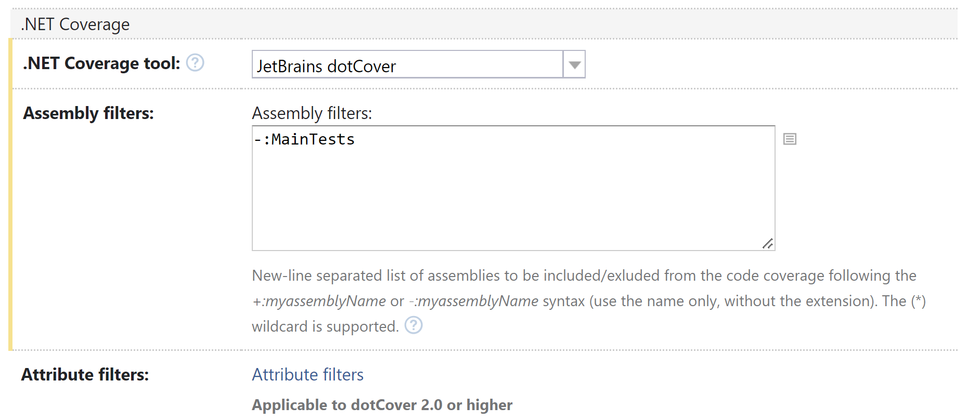Screen dimensions: 980x420
Task: Click the "New-line separated list" description line
Action: [x=584, y=275]
